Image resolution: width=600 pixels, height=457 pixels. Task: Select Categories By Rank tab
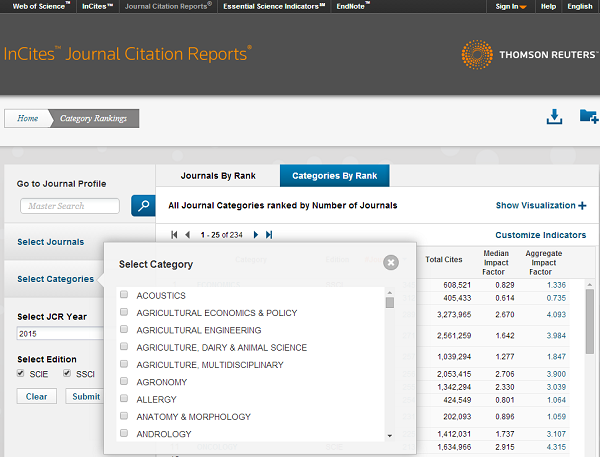point(334,176)
